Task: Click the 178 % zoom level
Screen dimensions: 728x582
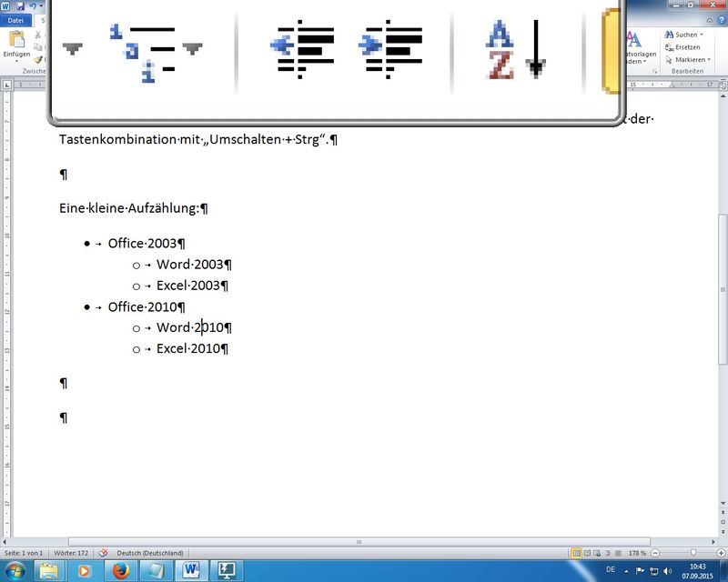Action: pyautogui.click(x=637, y=553)
